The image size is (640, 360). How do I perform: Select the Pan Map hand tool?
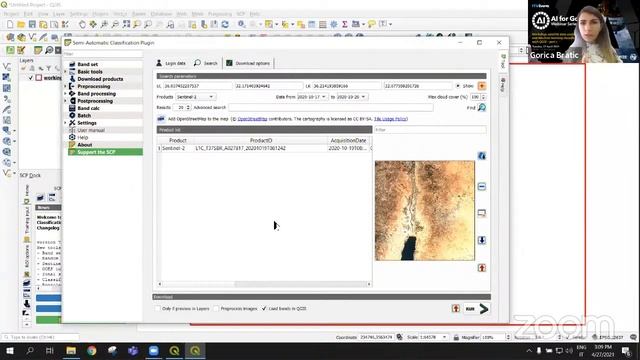point(82,24)
